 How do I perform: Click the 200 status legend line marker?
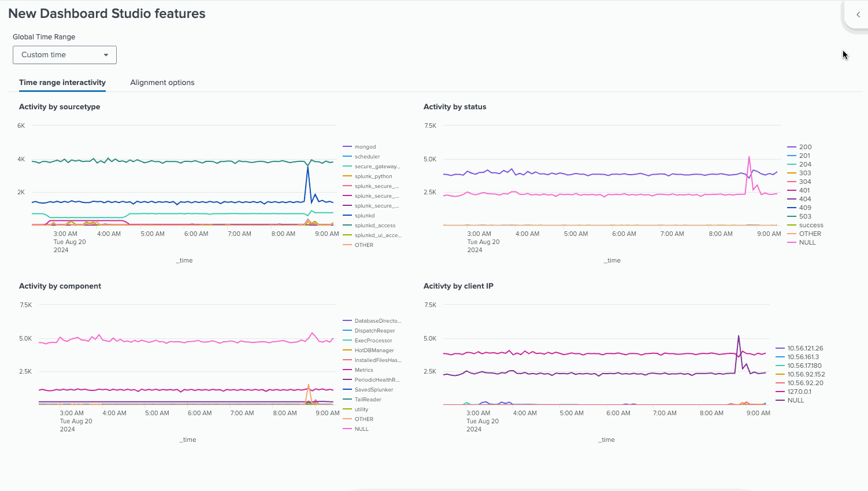point(792,147)
